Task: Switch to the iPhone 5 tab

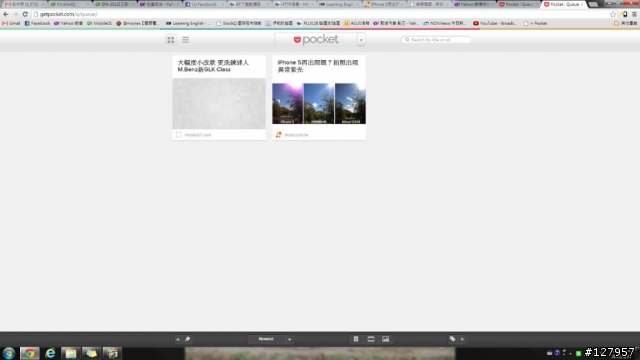Action: pos(383,4)
